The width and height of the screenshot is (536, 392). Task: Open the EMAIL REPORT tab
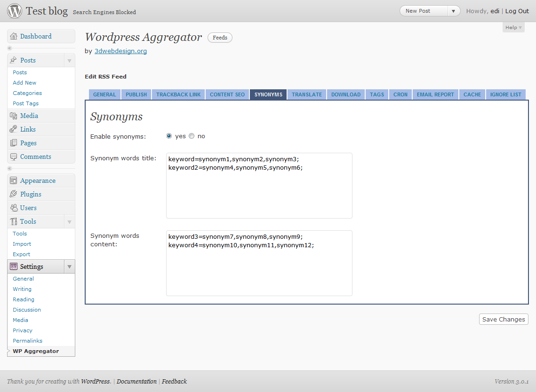coord(435,94)
